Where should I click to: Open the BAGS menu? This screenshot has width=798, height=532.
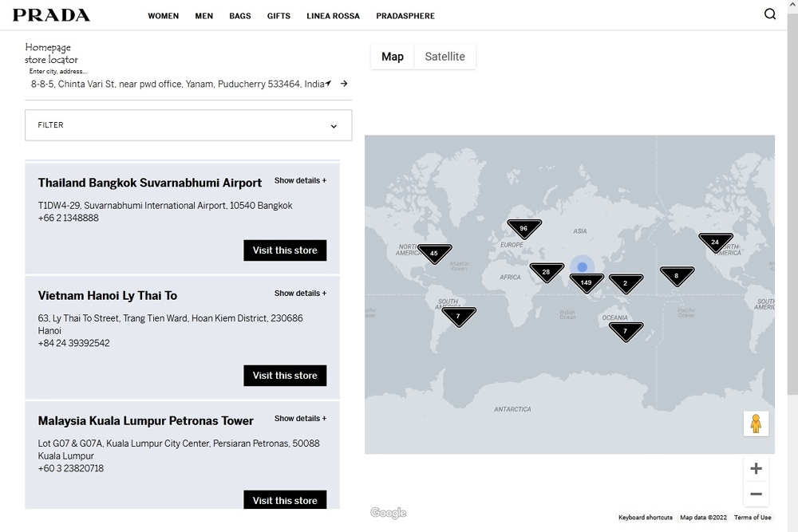(239, 15)
